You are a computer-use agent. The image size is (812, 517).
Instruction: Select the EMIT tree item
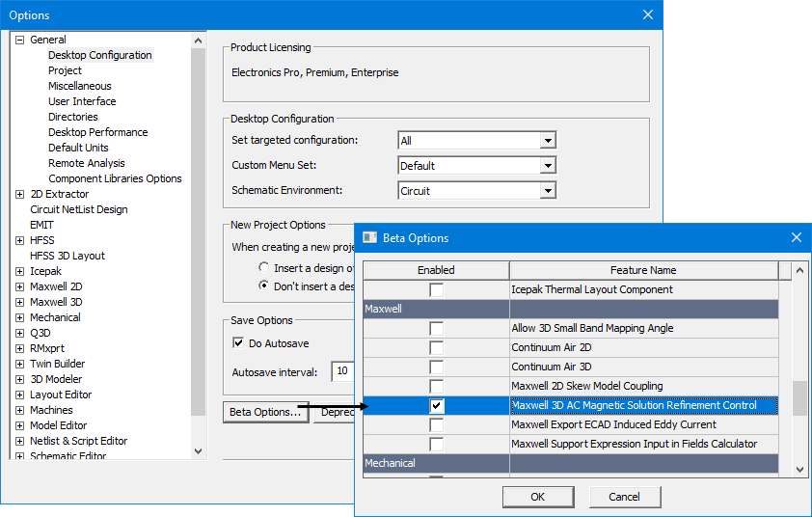click(x=41, y=225)
